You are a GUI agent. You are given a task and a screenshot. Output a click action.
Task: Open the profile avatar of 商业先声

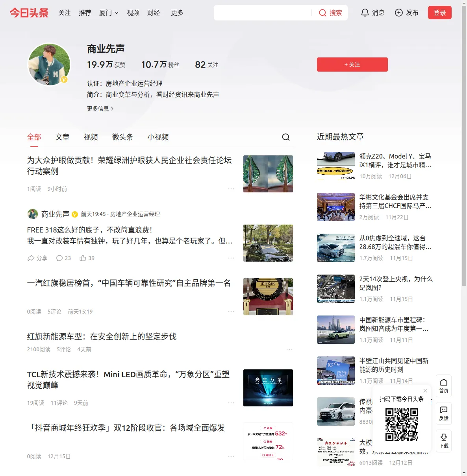tap(49, 64)
